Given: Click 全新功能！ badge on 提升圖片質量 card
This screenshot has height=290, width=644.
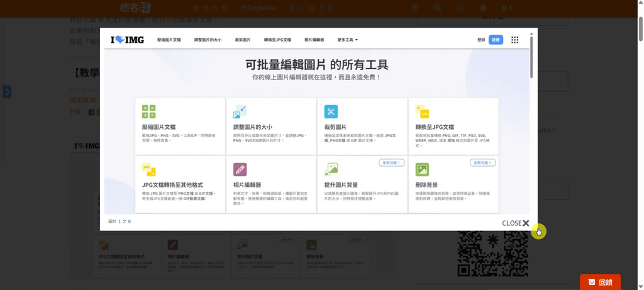Looking at the screenshot, I should 391,163.
